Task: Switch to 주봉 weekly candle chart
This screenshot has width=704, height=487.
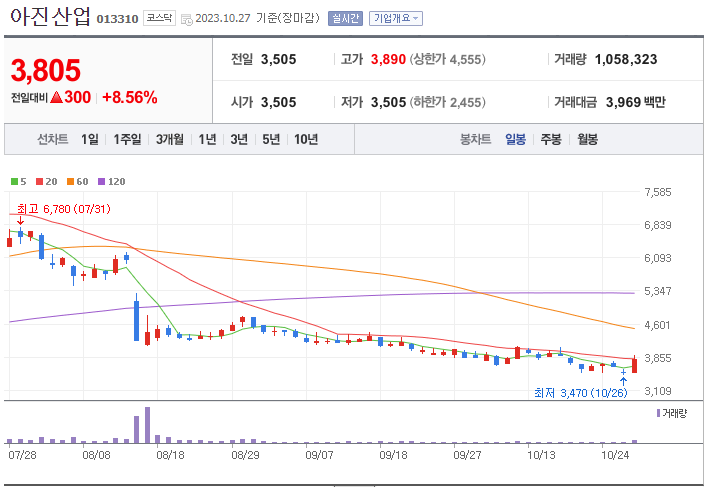Action: coord(551,139)
